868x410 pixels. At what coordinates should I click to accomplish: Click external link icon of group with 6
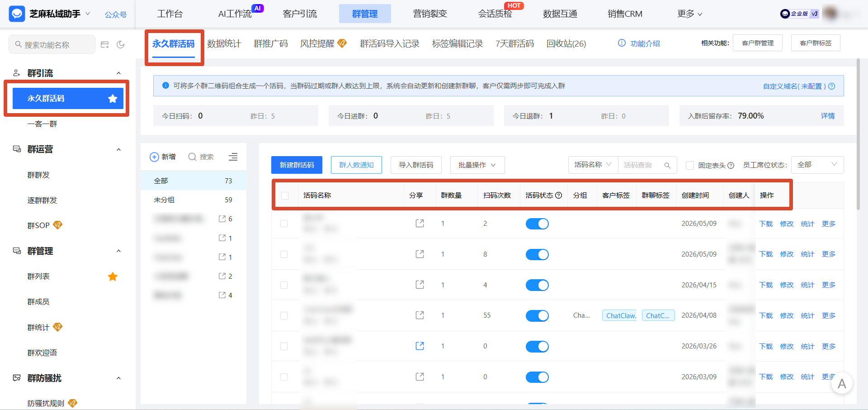coord(222,219)
